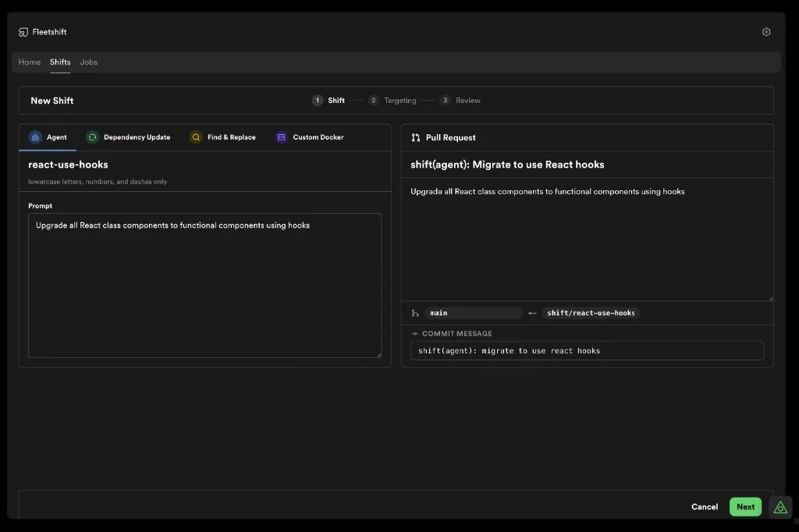
Task: Switch to Dependency Update tab
Action: (128, 137)
